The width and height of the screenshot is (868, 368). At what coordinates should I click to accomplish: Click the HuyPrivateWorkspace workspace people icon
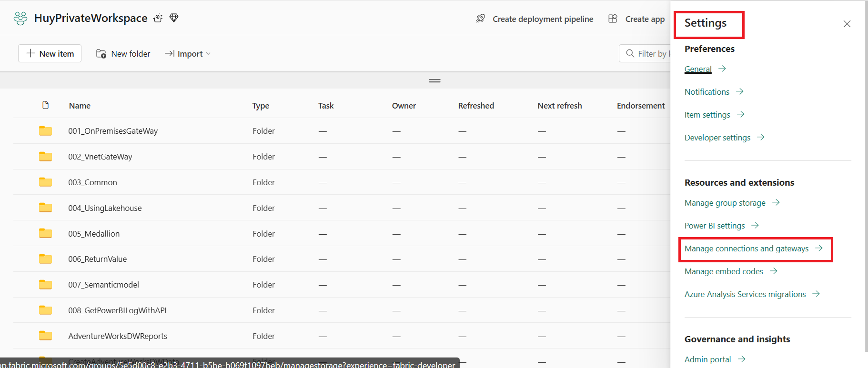click(x=20, y=18)
